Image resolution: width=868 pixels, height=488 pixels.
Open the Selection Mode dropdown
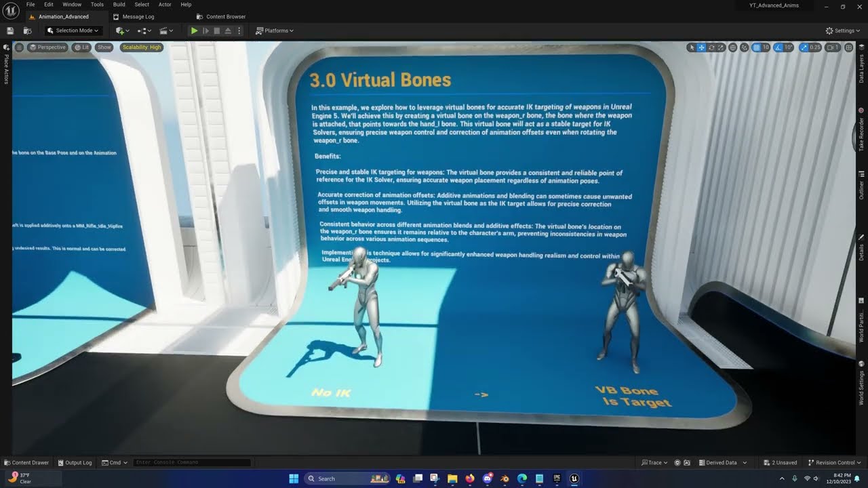(74, 30)
